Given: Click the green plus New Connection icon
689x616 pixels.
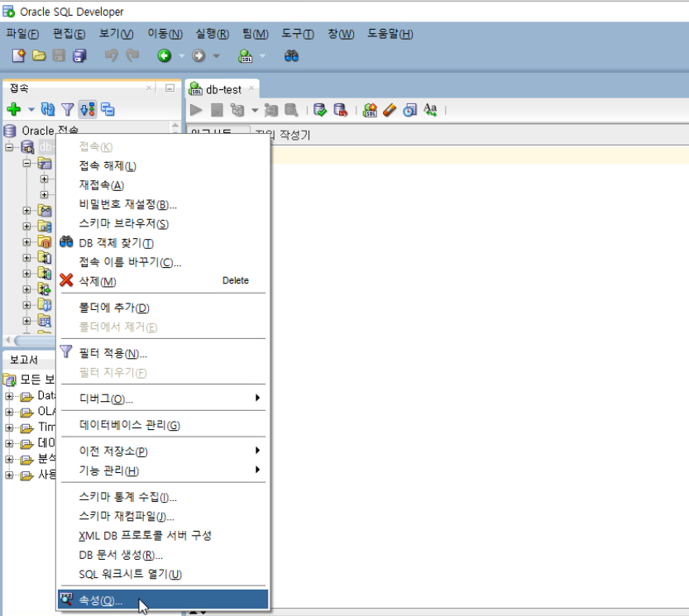Looking at the screenshot, I should (14, 109).
